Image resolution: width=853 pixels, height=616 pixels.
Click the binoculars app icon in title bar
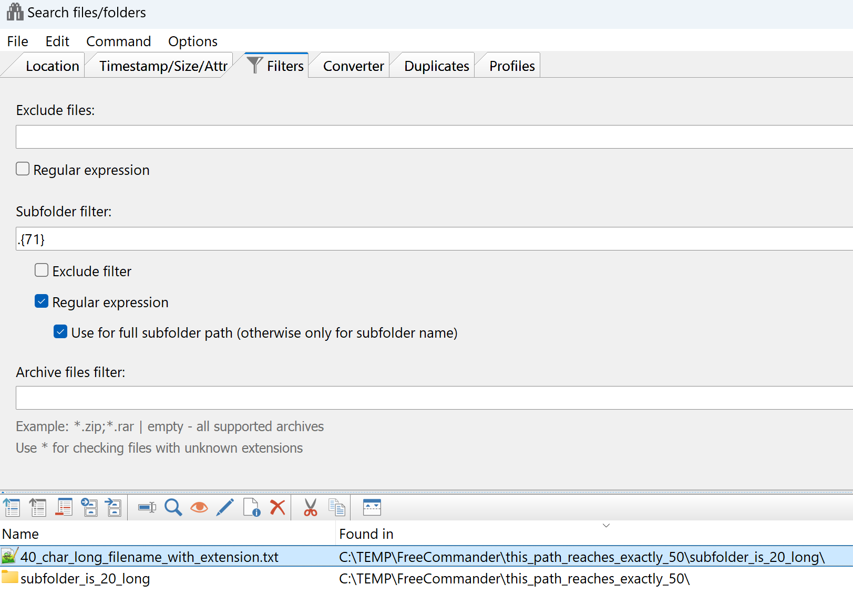[x=15, y=12]
